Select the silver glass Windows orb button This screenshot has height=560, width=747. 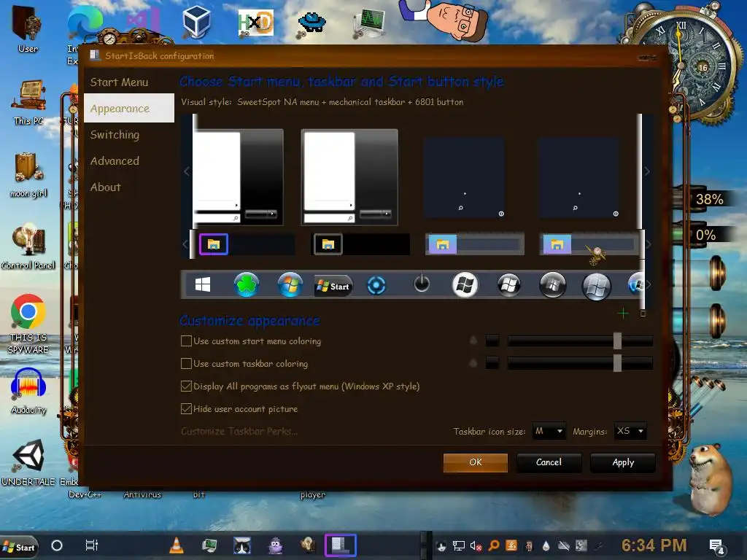click(597, 287)
